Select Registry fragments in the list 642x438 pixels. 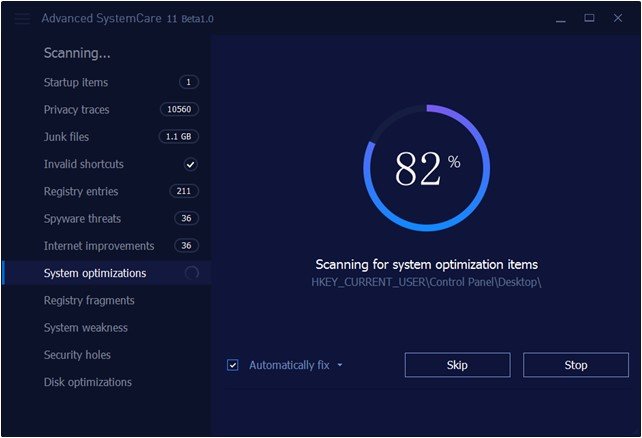[x=106, y=300]
